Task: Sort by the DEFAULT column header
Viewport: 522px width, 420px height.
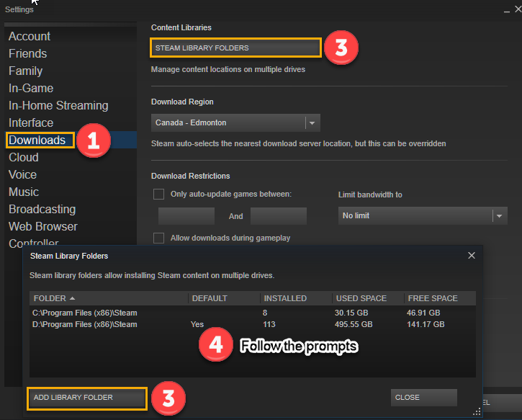Action: click(x=224, y=298)
